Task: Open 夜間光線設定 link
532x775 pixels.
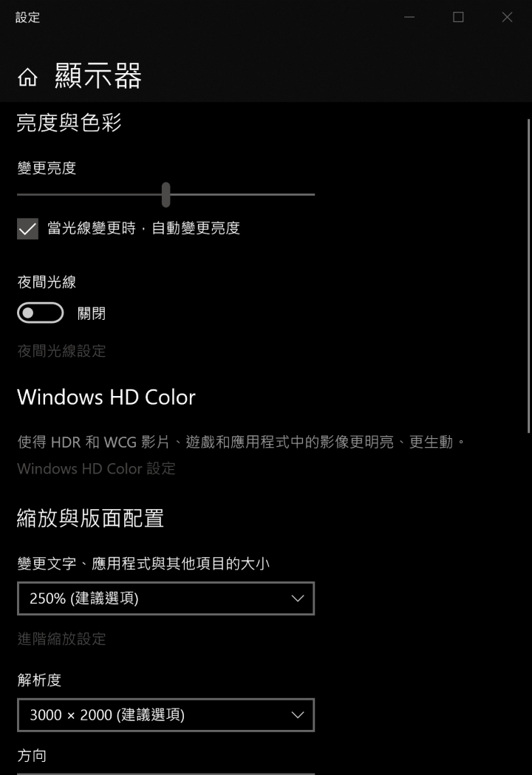Action: [x=62, y=351]
